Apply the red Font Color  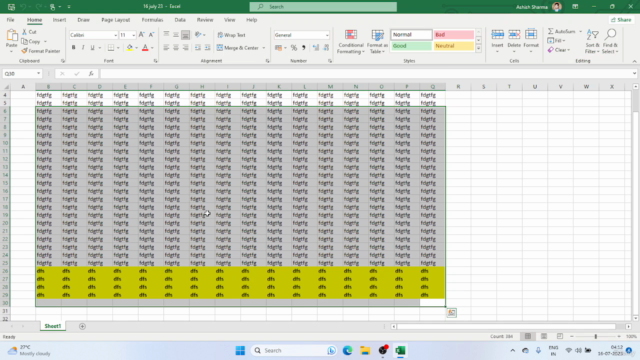point(145,48)
